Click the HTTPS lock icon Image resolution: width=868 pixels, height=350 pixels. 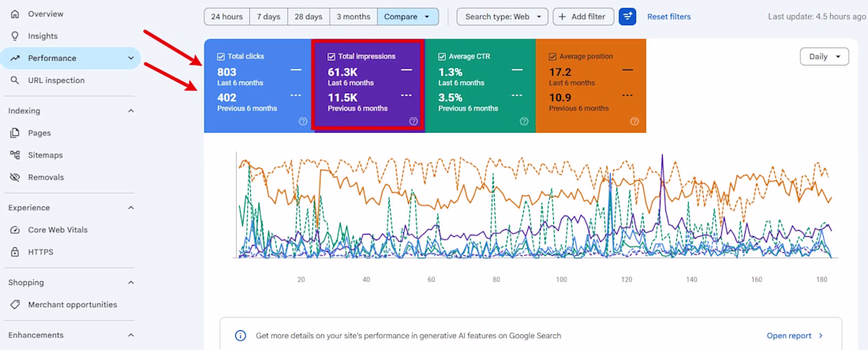click(x=15, y=252)
